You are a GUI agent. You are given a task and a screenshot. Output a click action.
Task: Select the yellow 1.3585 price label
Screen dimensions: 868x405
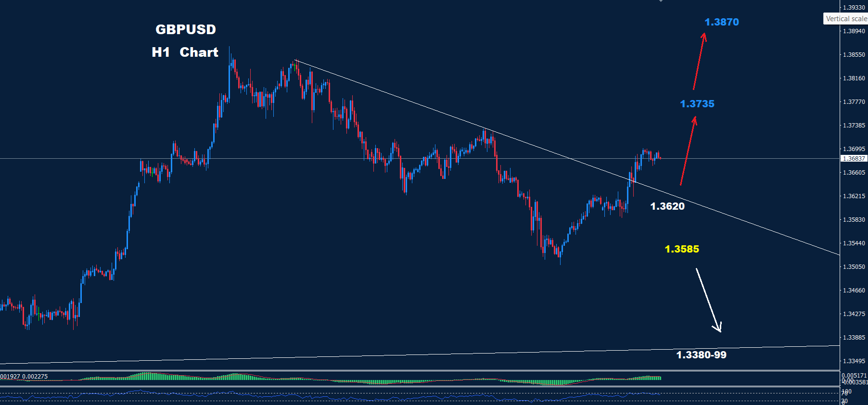[x=681, y=249]
